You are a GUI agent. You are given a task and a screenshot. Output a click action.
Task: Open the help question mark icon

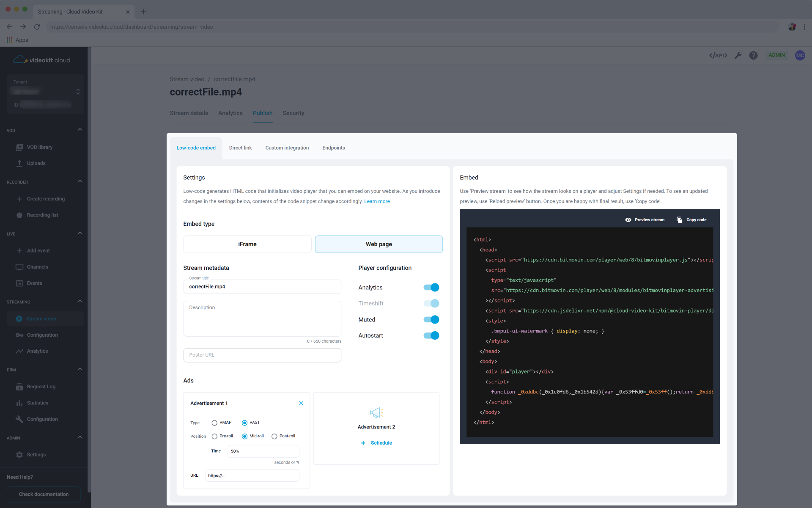(753, 55)
